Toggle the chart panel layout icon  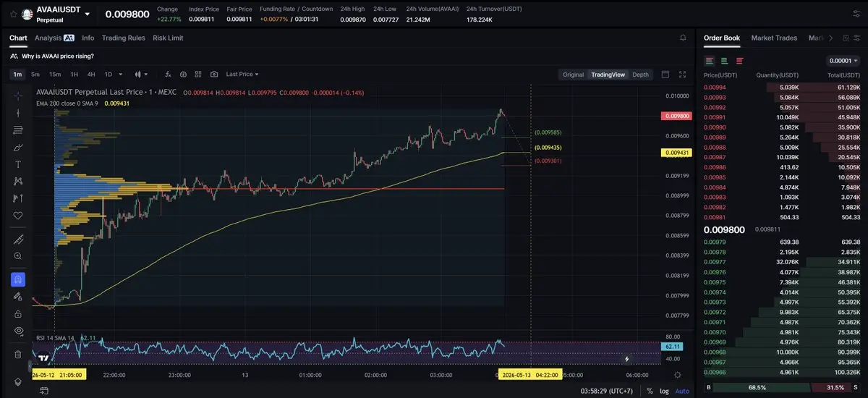(x=665, y=74)
